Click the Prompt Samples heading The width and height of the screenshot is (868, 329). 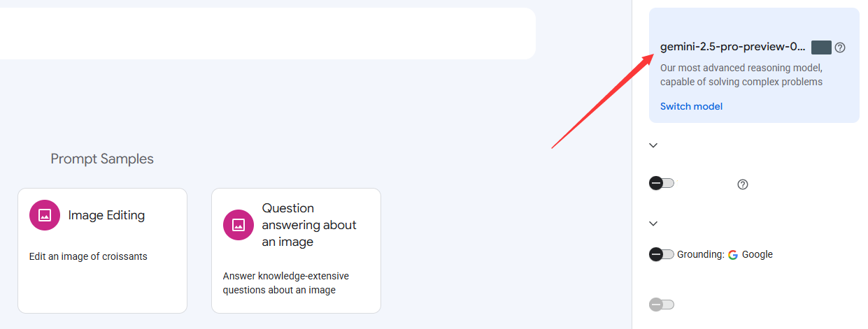(x=102, y=159)
